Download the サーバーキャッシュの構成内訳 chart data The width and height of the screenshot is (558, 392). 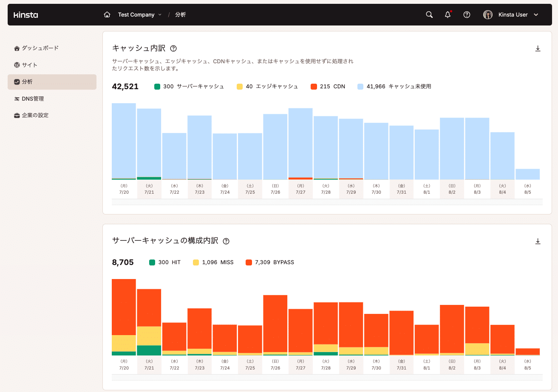pos(538,241)
